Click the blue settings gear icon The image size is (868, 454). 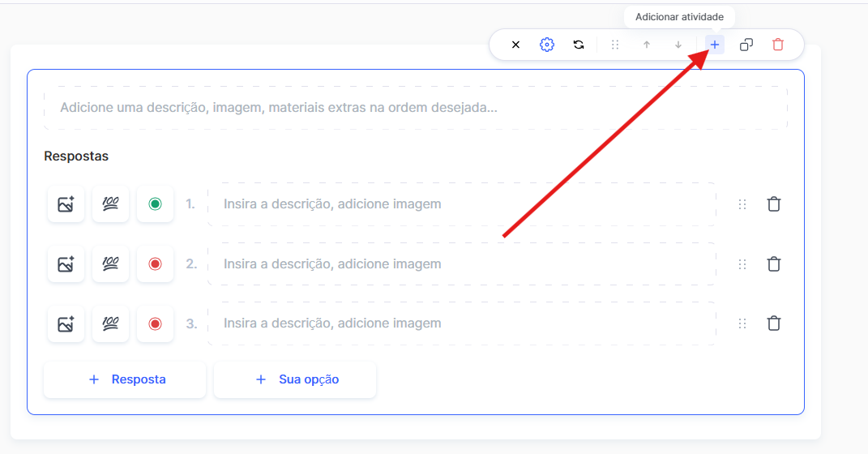(547, 45)
